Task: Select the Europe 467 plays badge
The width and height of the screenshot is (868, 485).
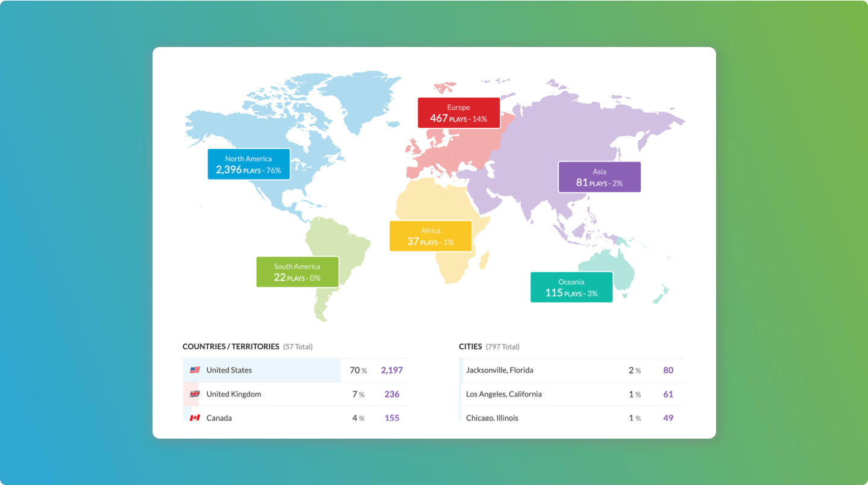Action: click(x=459, y=113)
